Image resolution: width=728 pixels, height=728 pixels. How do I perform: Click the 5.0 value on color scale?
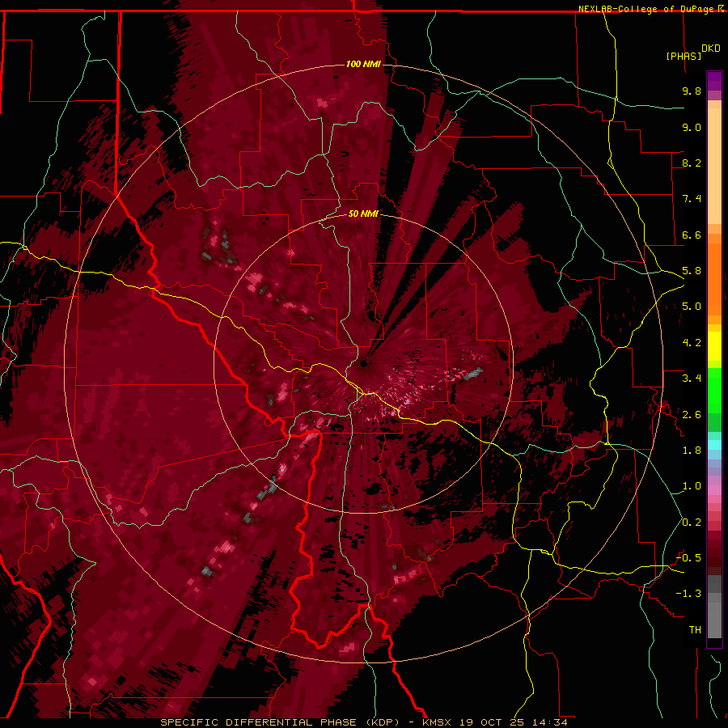click(692, 307)
